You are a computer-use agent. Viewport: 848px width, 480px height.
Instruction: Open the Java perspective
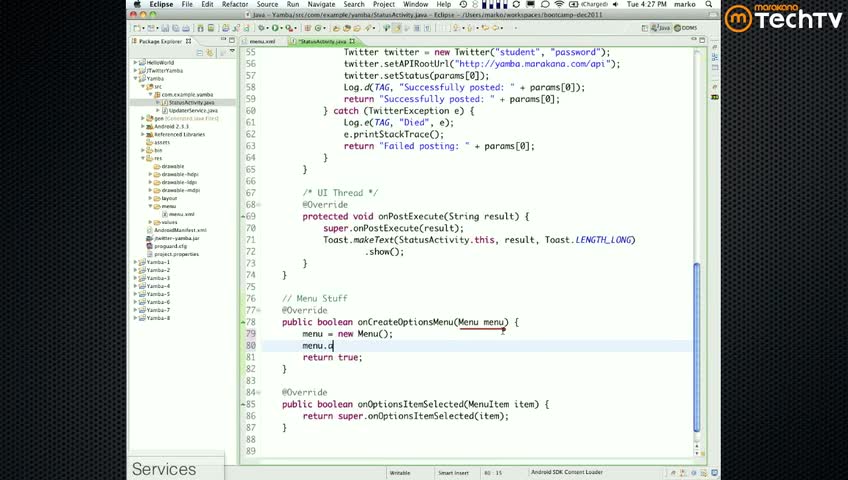661,28
